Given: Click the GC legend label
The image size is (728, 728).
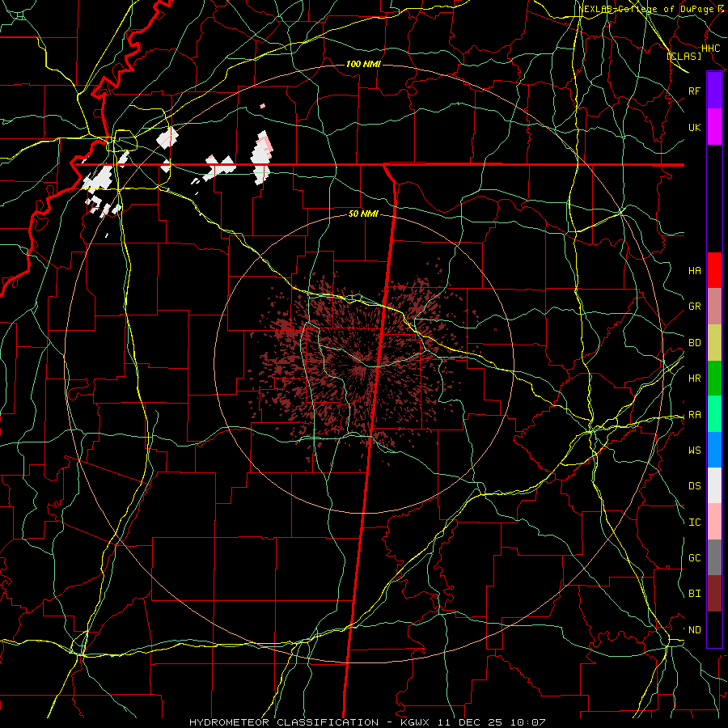Looking at the screenshot, I should tap(694, 558).
